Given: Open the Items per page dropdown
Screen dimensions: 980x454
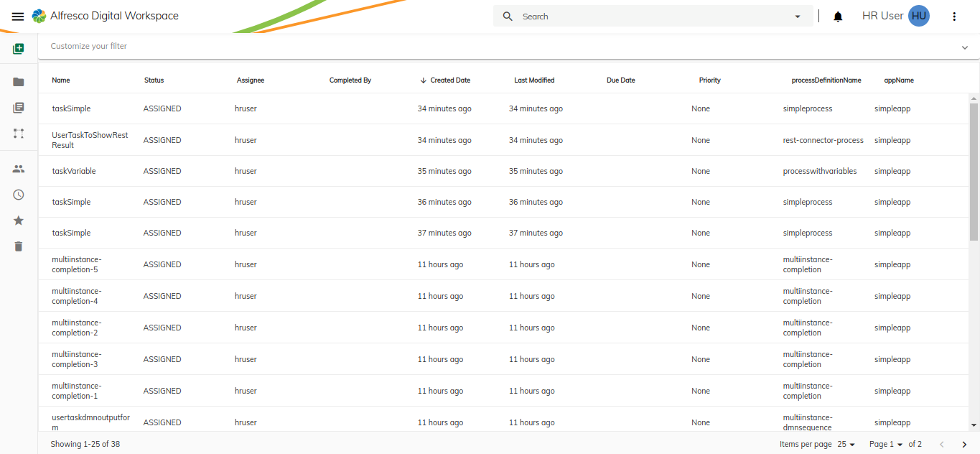Looking at the screenshot, I should [846, 445].
